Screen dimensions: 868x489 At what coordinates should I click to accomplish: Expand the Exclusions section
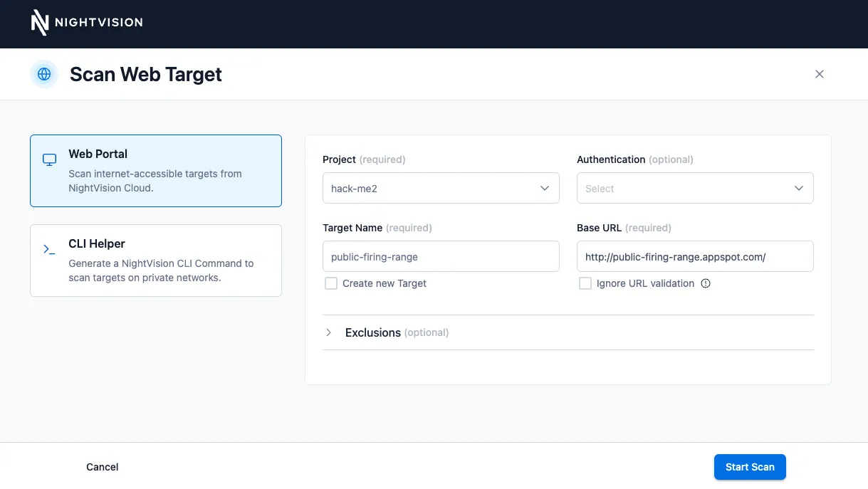point(568,332)
